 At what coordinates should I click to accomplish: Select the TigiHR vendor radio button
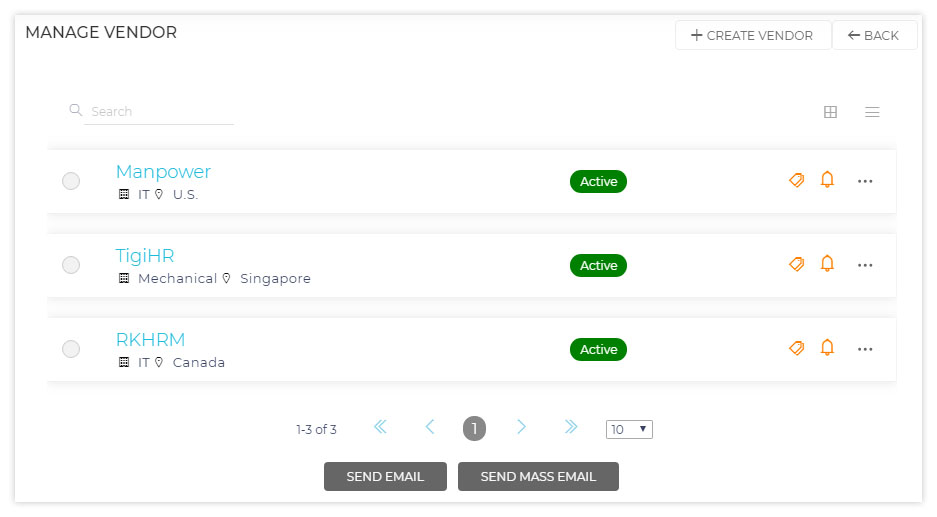[71, 265]
